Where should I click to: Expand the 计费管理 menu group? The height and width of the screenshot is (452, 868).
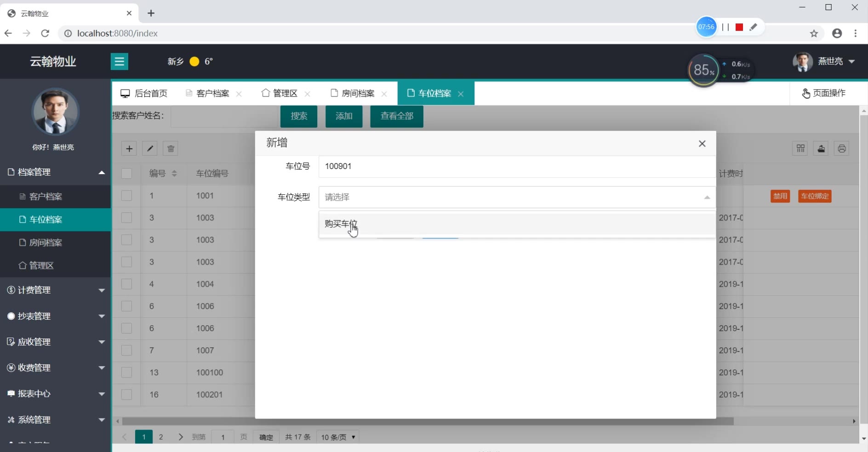point(55,290)
